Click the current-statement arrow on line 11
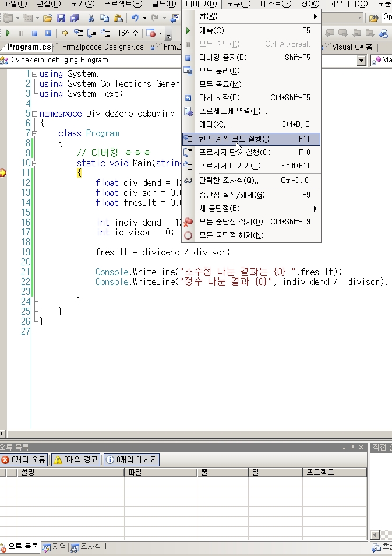The width and height of the screenshot is (392, 556). [x=3, y=173]
